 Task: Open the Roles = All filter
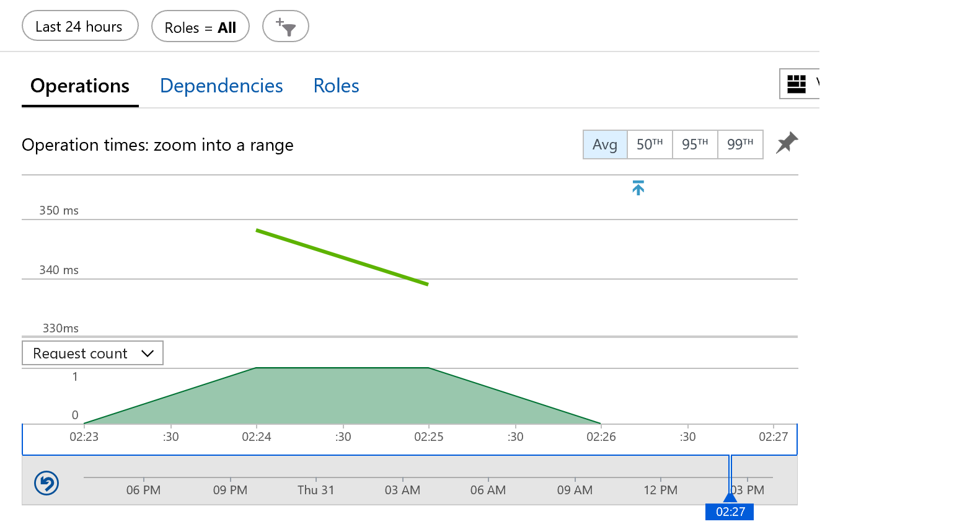click(x=200, y=27)
